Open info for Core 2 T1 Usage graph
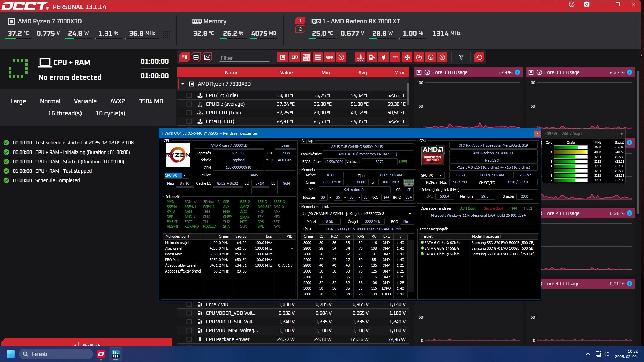Screen dimensions: 644x362 [630, 213]
